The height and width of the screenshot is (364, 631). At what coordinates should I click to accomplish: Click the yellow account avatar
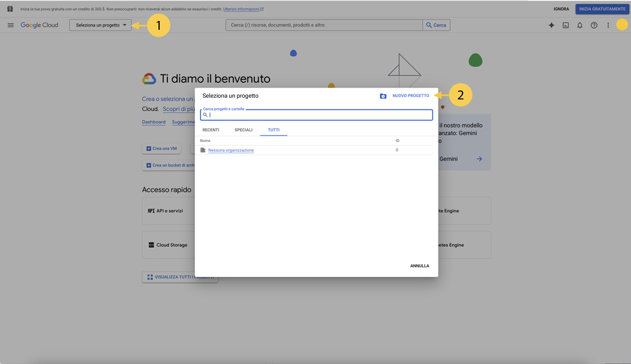[x=622, y=25]
